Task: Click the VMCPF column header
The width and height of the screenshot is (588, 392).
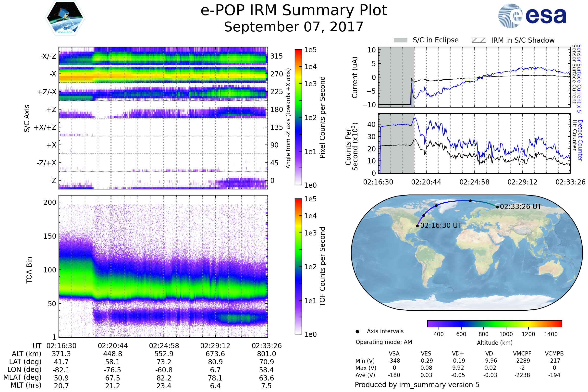Action: point(522,354)
